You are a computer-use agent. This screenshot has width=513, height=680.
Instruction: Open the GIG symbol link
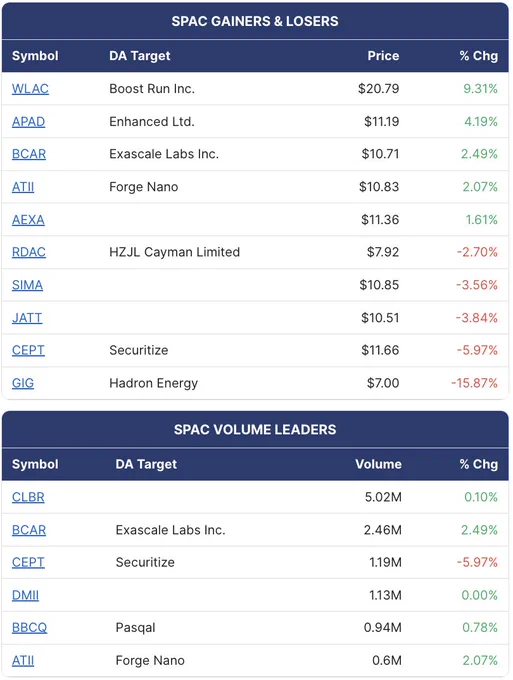pyautogui.click(x=23, y=383)
